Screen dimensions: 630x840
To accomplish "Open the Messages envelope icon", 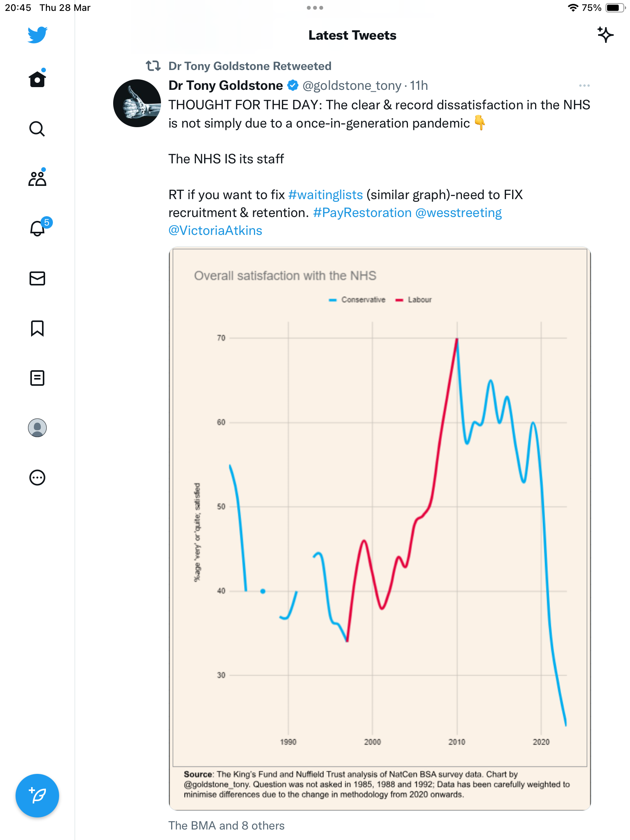I will click(x=37, y=278).
